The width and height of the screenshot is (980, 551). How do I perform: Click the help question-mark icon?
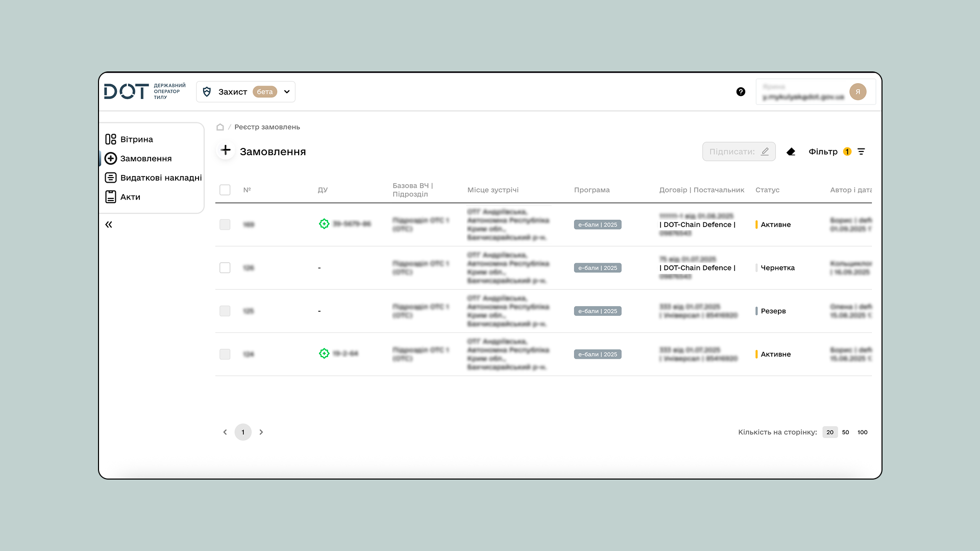(741, 92)
